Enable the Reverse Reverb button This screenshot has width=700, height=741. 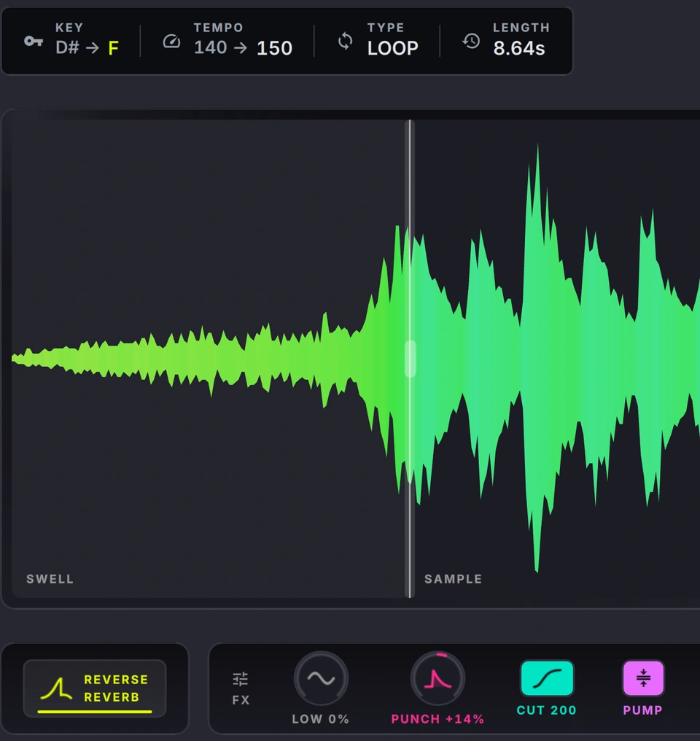click(95, 688)
